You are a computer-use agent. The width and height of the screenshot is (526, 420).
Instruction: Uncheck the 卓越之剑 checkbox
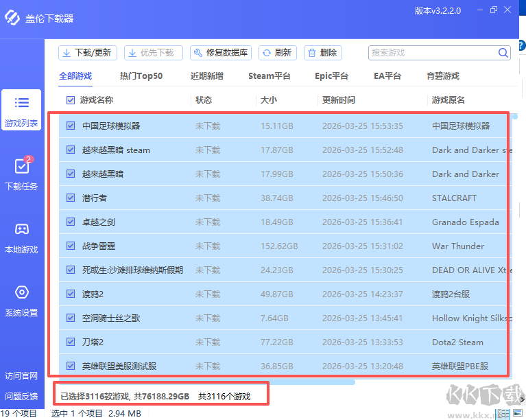(71, 222)
